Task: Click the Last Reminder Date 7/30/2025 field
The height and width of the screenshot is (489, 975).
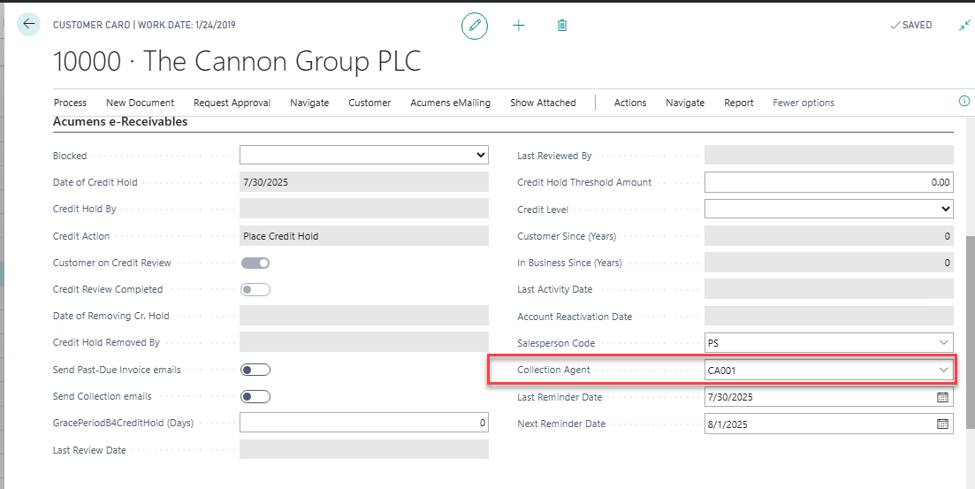Action: (x=829, y=397)
